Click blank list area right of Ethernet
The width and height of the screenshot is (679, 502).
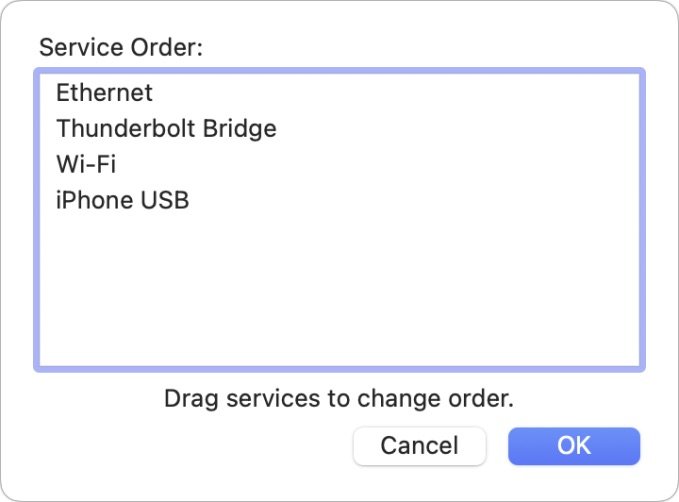click(400, 93)
